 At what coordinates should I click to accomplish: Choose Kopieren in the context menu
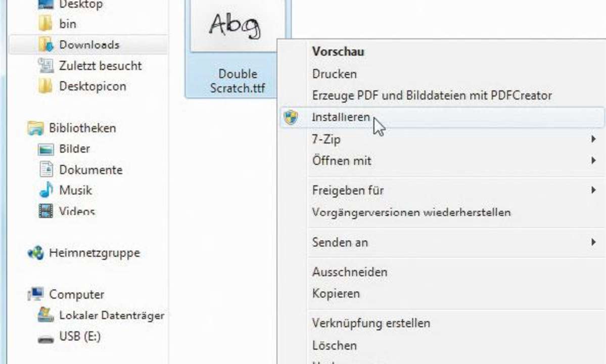pos(336,293)
